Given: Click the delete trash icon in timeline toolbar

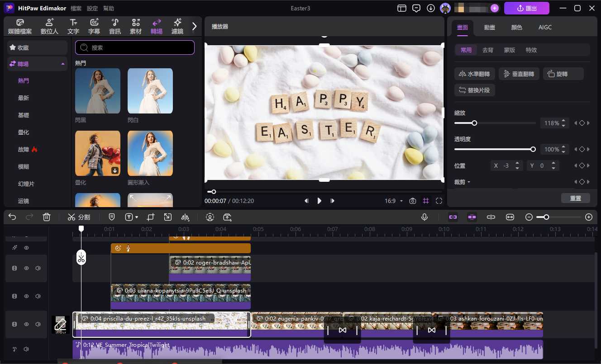Looking at the screenshot, I should pos(46,217).
